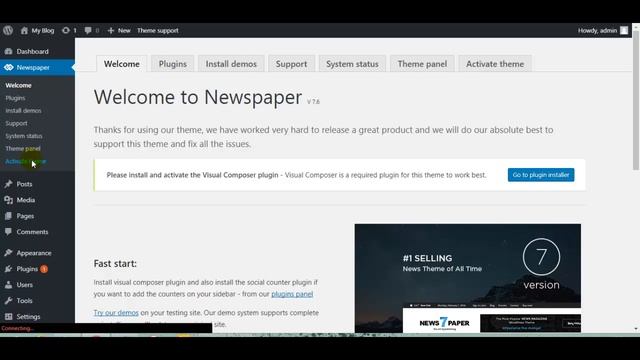Open Media menu label

point(26,200)
